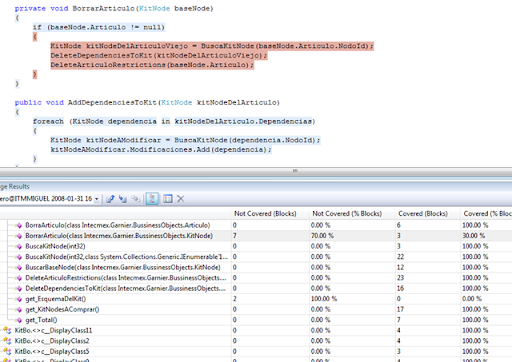Toggle the Show Code Coverage Coloring button

coord(152,199)
